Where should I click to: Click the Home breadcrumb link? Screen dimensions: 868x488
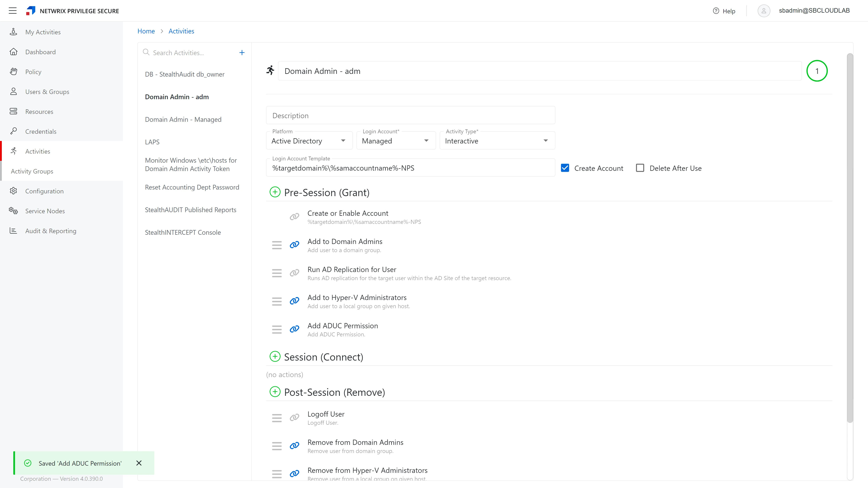coord(146,31)
